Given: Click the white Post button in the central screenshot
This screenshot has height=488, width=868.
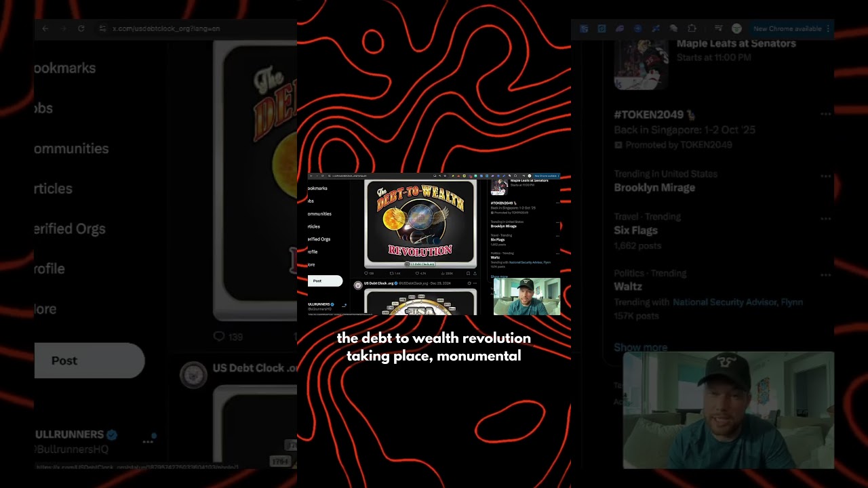Looking at the screenshot, I should coord(325,281).
